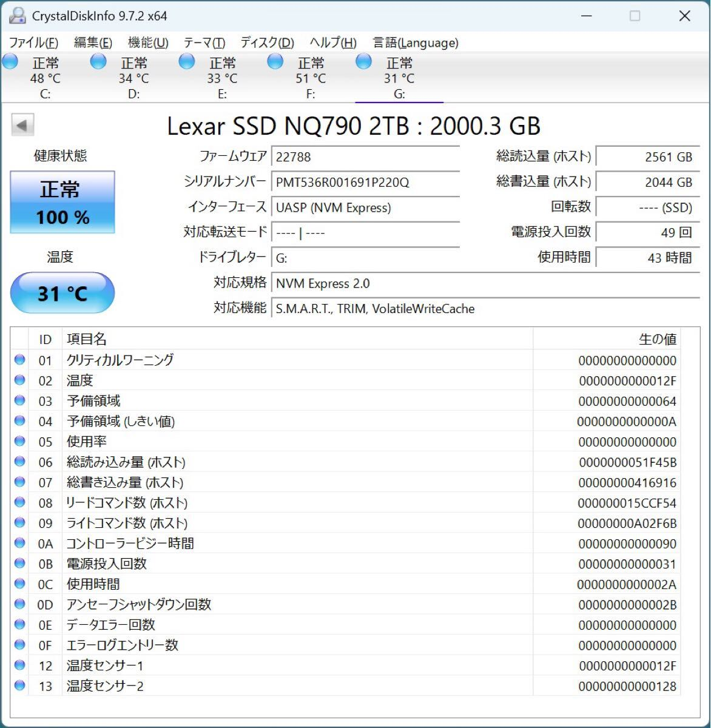Viewport: 711px width, 728px height.
Task: Click status orb for drive G:
Action: click(x=364, y=61)
